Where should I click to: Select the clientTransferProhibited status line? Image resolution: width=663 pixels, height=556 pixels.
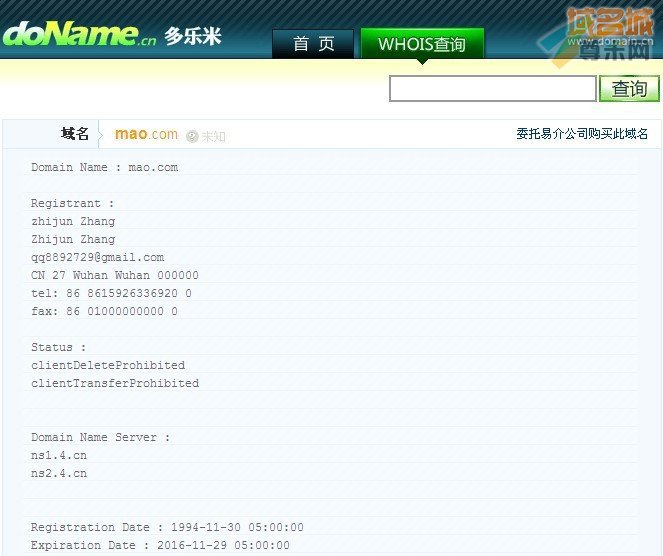[115, 383]
